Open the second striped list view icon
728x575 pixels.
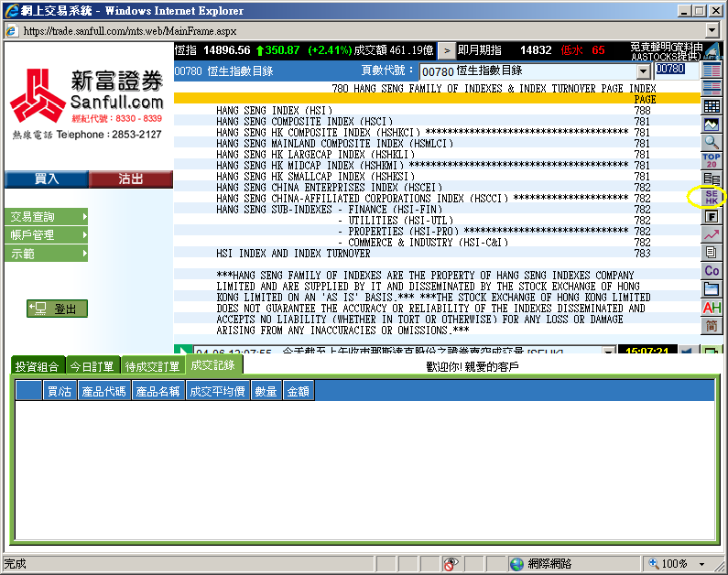click(x=712, y=88)
